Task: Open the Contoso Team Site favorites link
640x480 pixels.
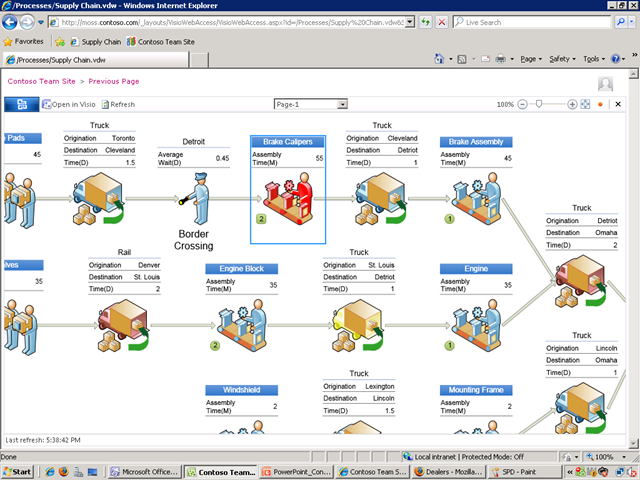Action: (160, 42)
